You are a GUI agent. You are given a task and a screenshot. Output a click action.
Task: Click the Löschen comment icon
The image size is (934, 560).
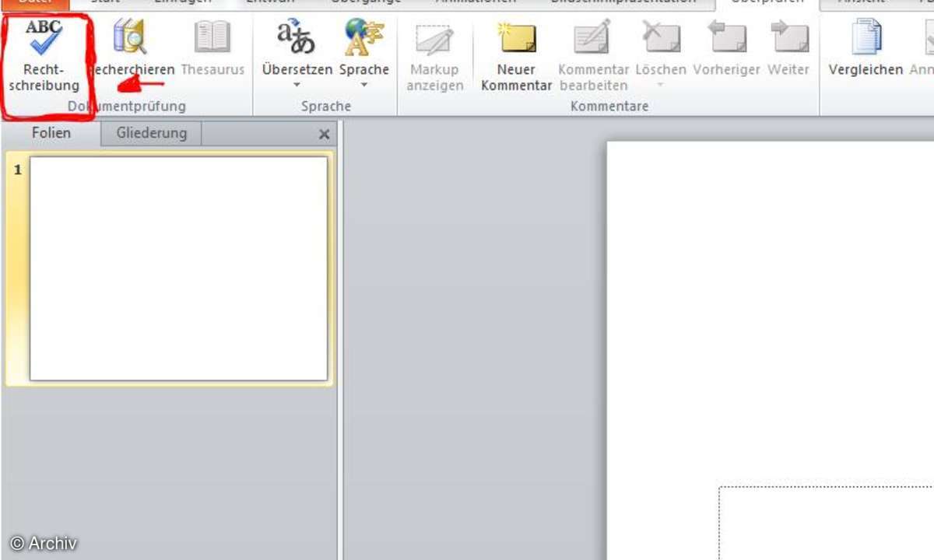(661, 37)
